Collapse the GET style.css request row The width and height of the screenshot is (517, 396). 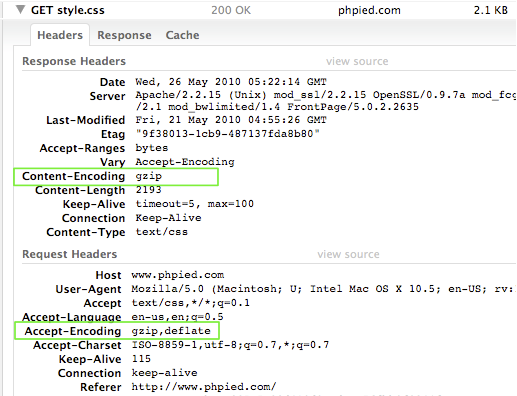pyautogui.click(x=20, y=9)
